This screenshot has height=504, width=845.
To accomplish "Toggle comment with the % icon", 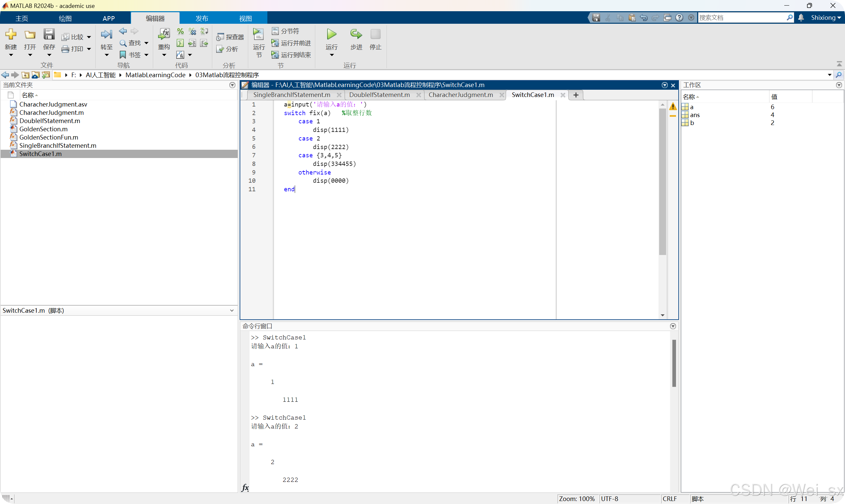I will pyautogui.click(x=180, y=31).
